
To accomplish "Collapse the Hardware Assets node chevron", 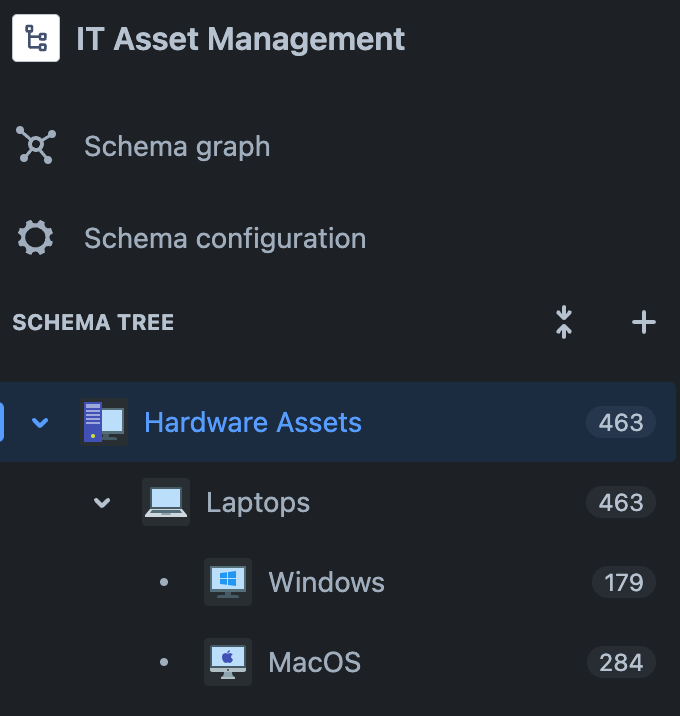I will [x=40, y=422].
